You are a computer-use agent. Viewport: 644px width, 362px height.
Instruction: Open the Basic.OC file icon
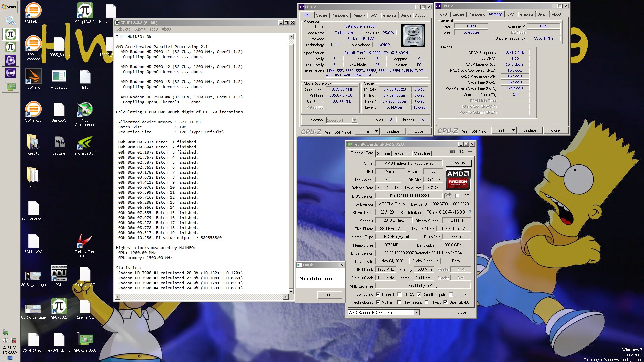tap(59, 112)
